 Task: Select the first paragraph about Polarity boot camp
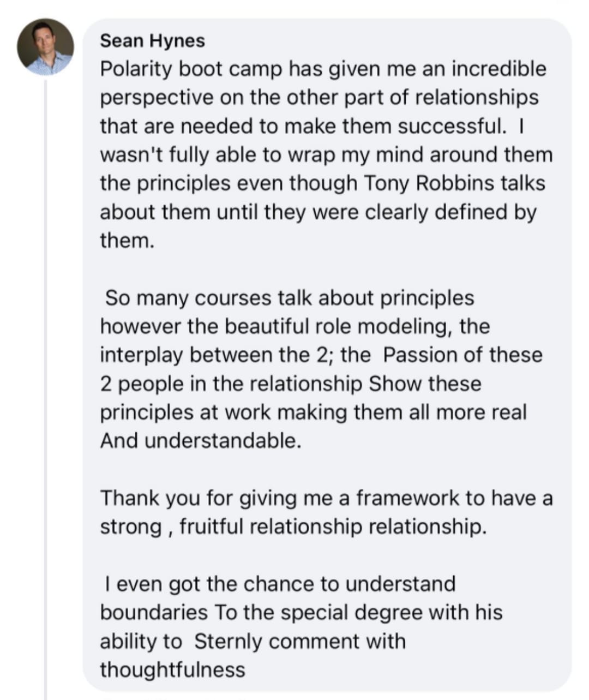click(x=326, y=154)
